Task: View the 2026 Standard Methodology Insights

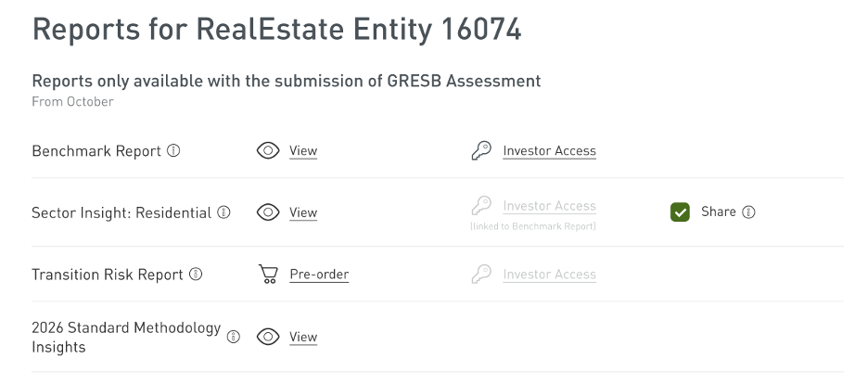Action: pos(303,337)
